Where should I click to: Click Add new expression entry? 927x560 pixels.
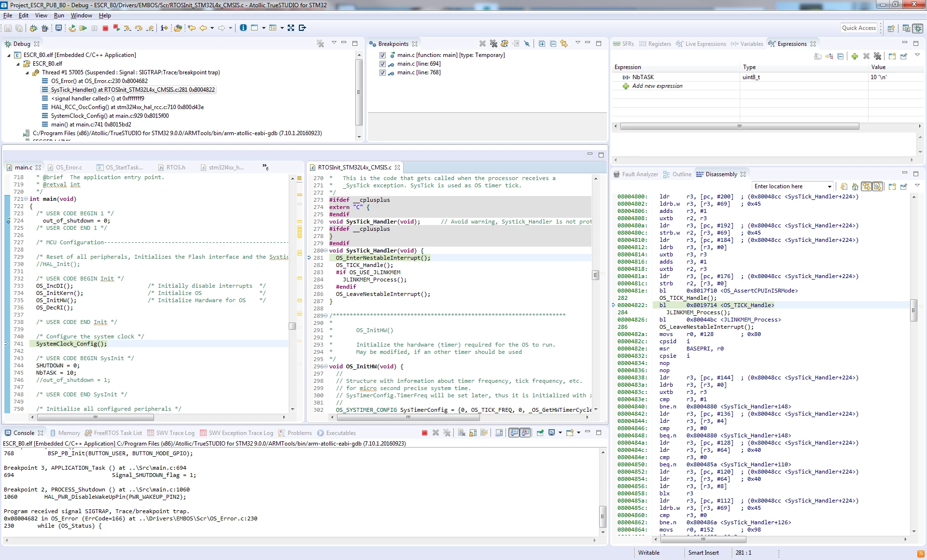point(657,86)
